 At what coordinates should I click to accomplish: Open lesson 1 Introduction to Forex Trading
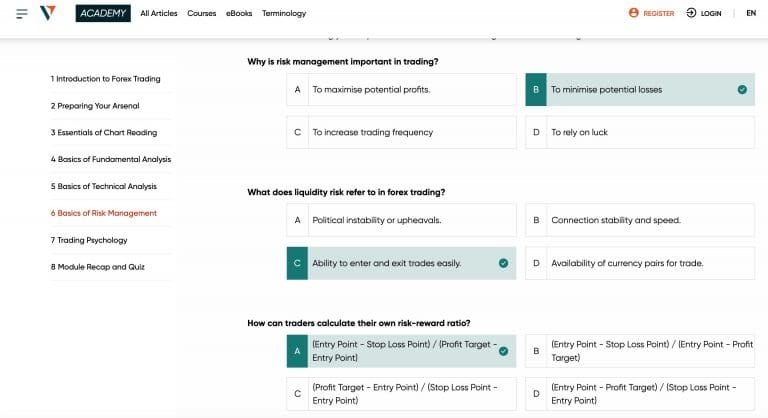pos(105,78)
